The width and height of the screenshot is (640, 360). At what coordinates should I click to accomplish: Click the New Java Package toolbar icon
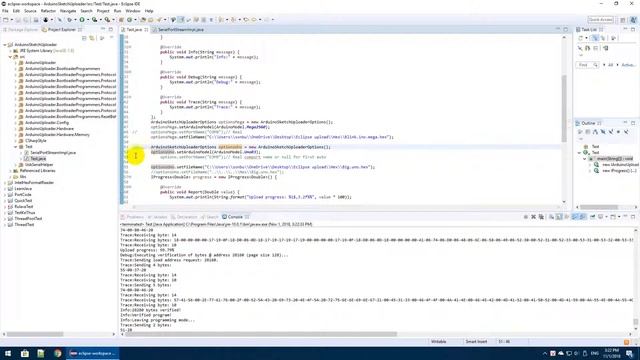click(121, 20)
